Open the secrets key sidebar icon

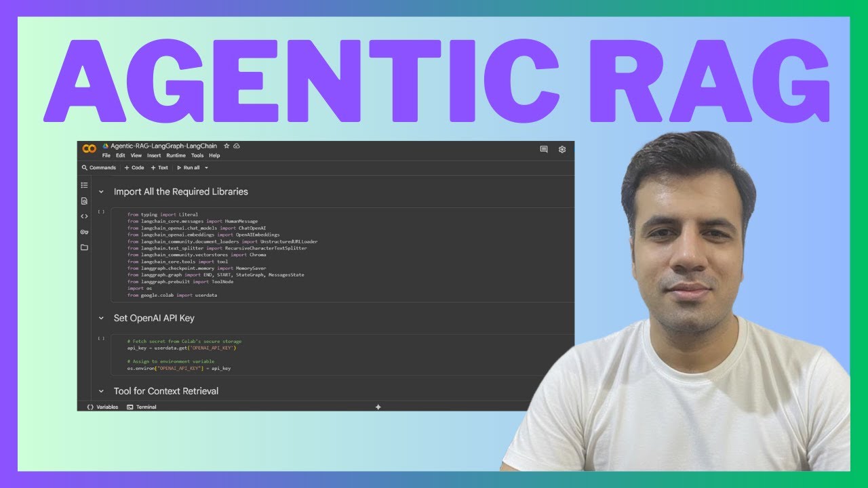(84, 232)
